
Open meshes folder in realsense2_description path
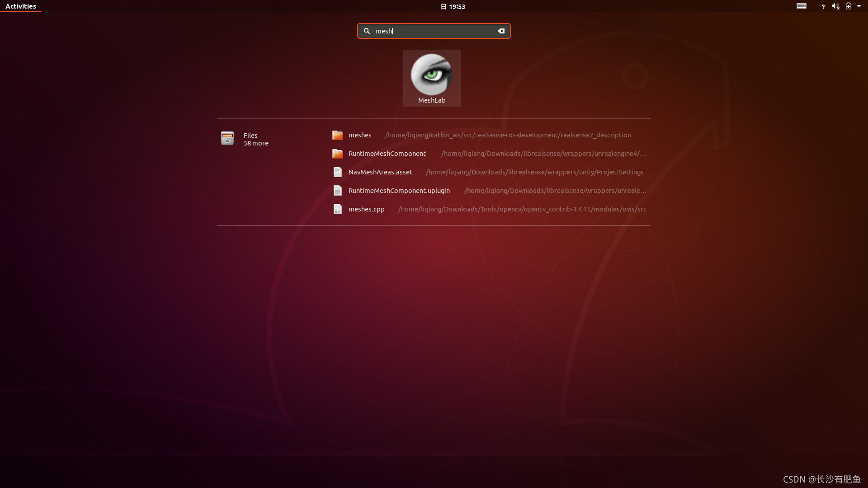507,135
